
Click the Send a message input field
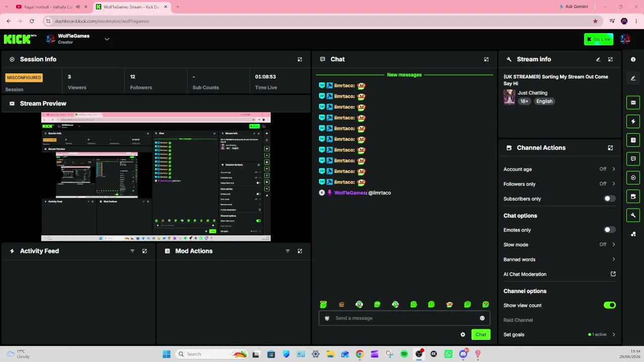[404, 318]
